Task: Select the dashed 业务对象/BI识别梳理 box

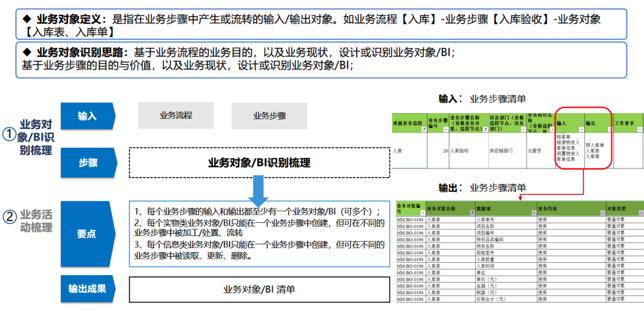Action: coord(259,163)
